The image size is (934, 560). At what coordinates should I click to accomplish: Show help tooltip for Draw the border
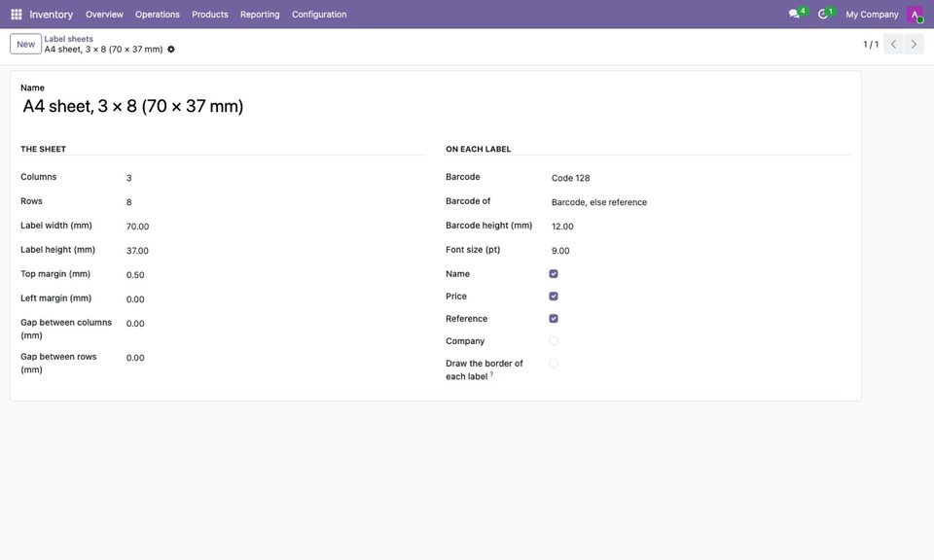pos(491,374)
